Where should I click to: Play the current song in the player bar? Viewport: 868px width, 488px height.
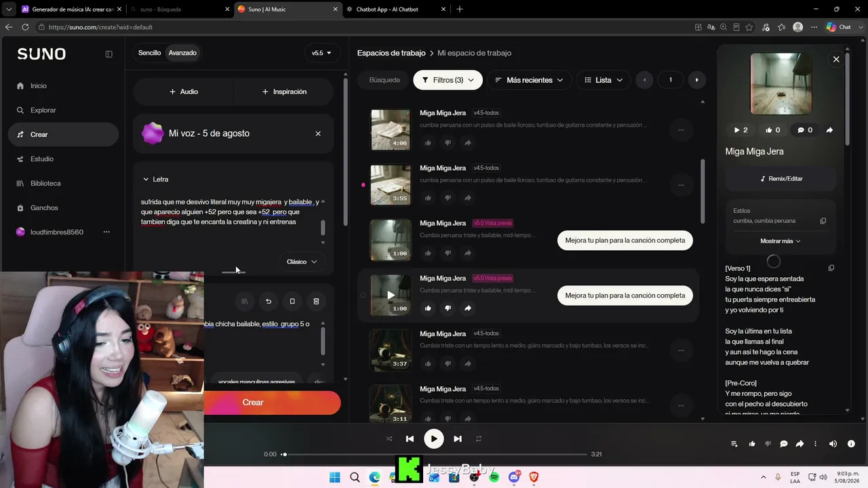point(433,439)
